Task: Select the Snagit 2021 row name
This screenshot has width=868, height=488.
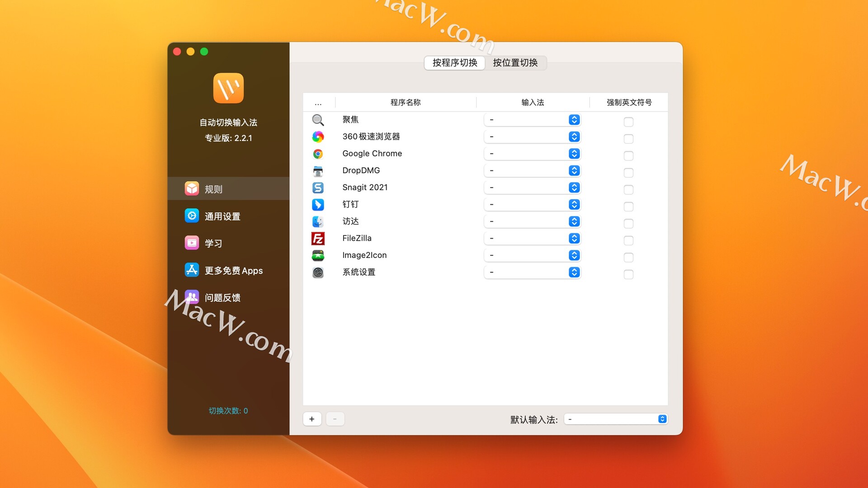Action: click(365, 188)
